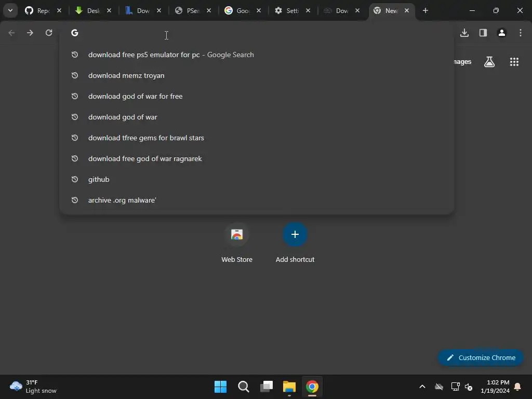Select suggestion 'archive .org malware''
532x399 pixels.
pyautogui.click(x=257, y=200)
